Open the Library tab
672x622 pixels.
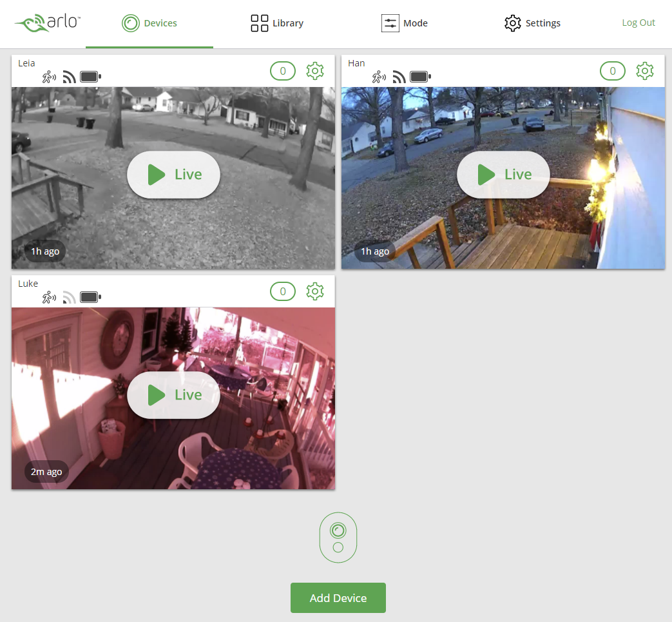pos(277,23)
